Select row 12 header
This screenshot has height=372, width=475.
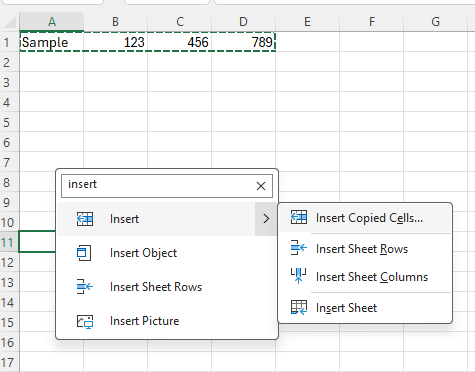click(x=9, y=262)
